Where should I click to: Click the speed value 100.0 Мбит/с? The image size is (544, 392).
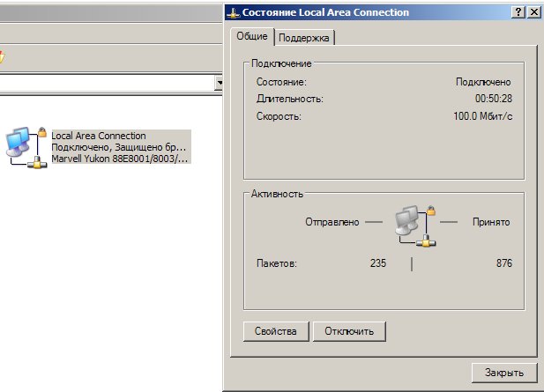click(x=483, y=116)
